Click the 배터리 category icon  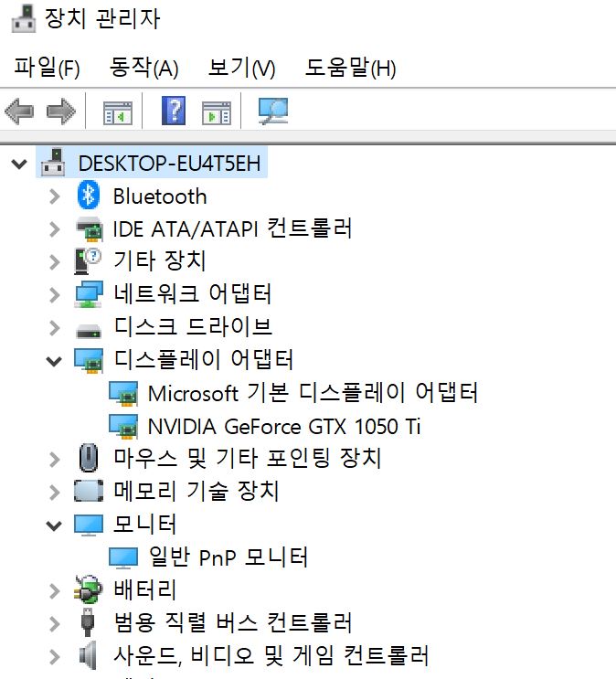89,589
